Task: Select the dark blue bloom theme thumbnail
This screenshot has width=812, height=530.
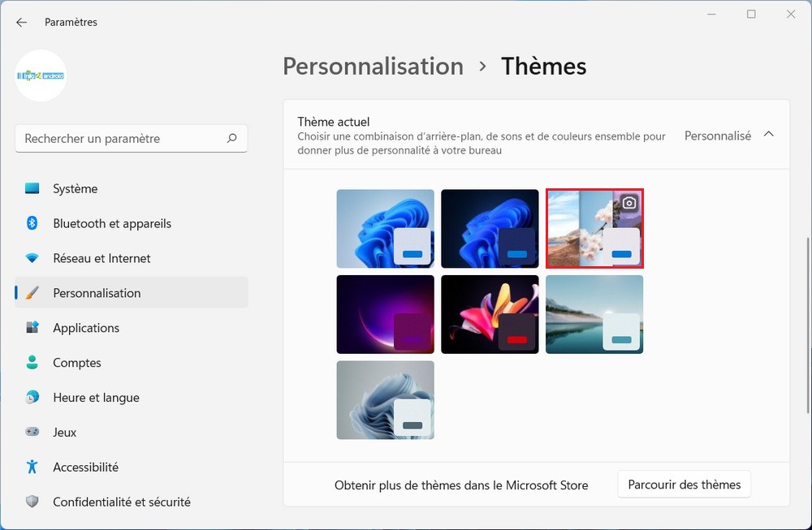Action: point(490,228)
